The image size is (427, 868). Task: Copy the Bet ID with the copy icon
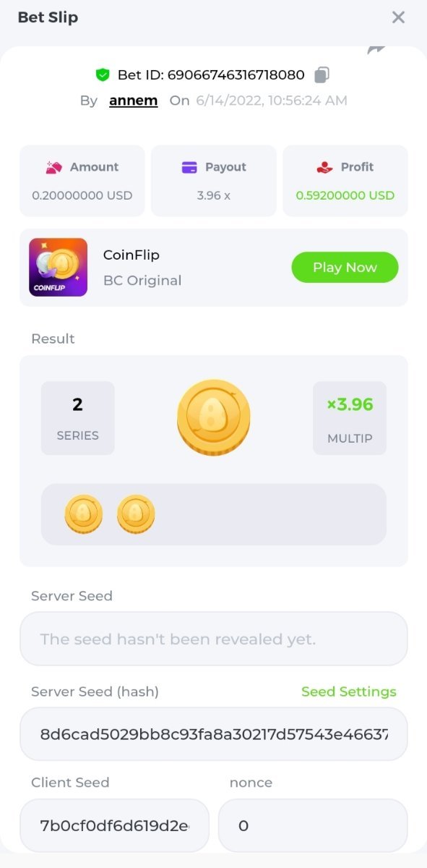coord(322,75)
